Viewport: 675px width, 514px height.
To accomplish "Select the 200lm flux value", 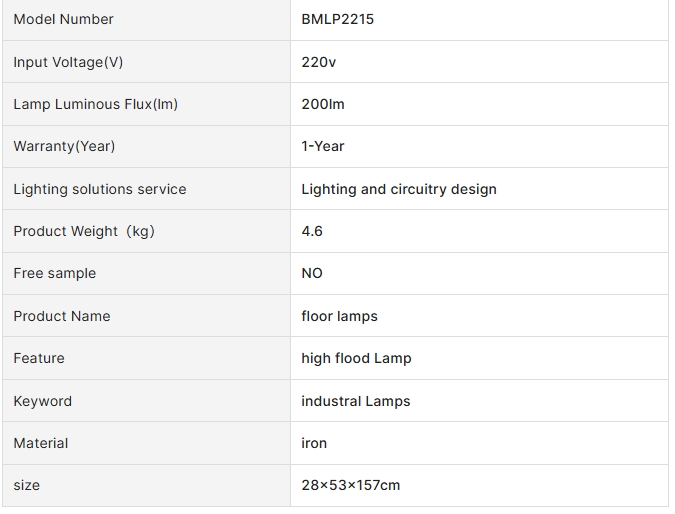I will tap(323, 104).
